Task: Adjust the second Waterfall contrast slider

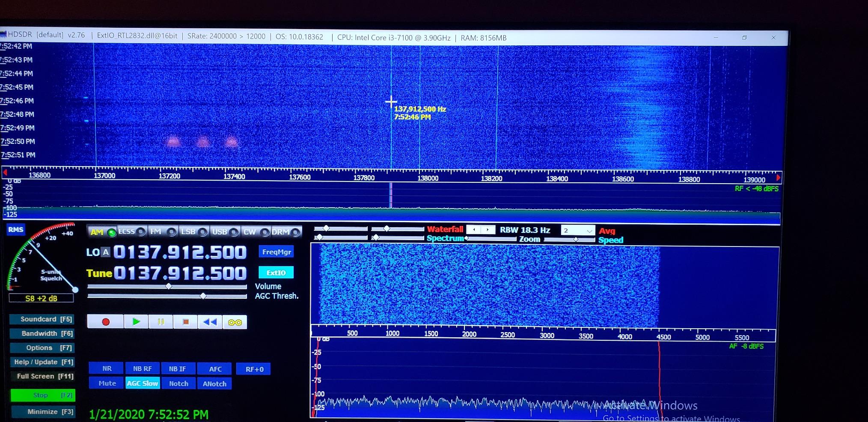Action: [398, 229]
